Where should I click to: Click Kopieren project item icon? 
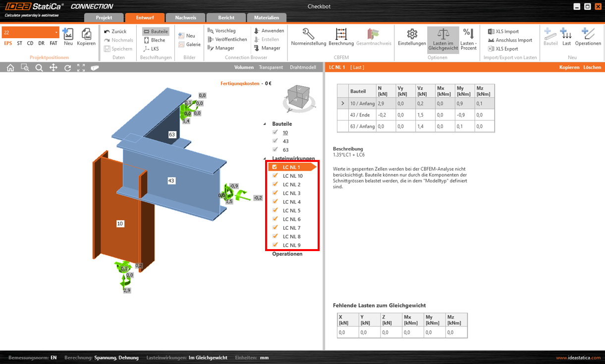86,34
